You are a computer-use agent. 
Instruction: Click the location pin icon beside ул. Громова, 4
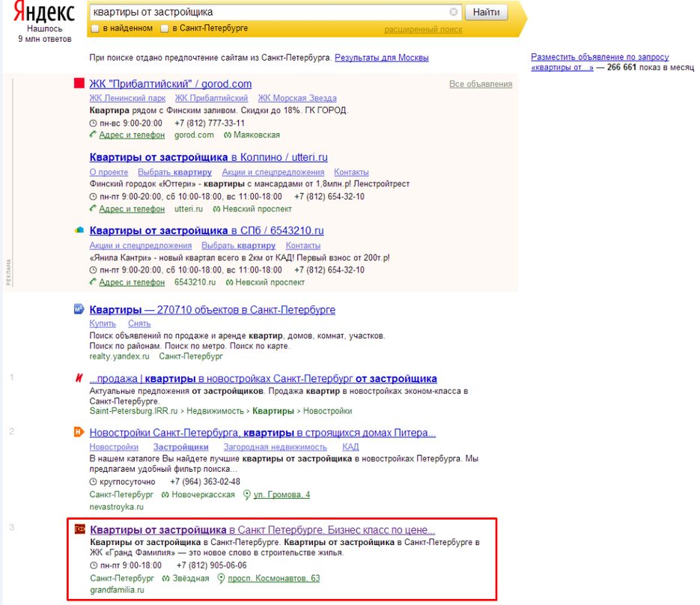point(246,495)
